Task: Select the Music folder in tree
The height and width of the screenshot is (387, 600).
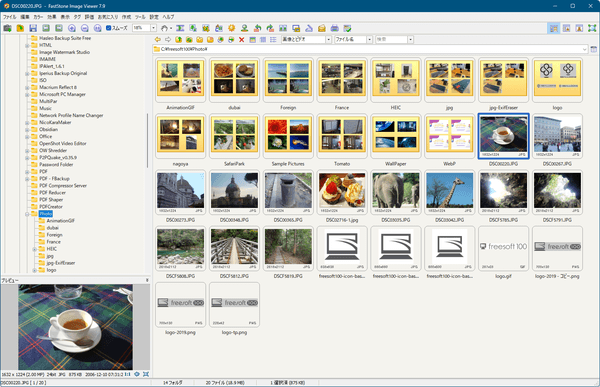Action: click(x=45, y=108)
